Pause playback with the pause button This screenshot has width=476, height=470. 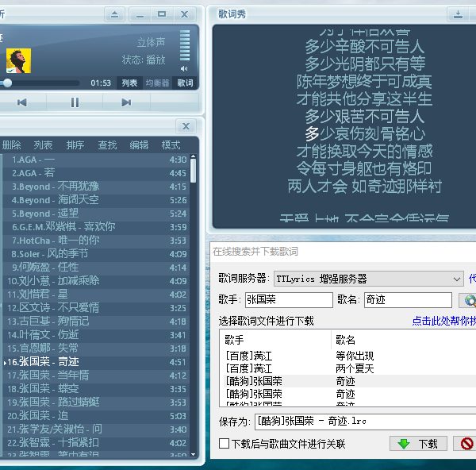point(75,102)
